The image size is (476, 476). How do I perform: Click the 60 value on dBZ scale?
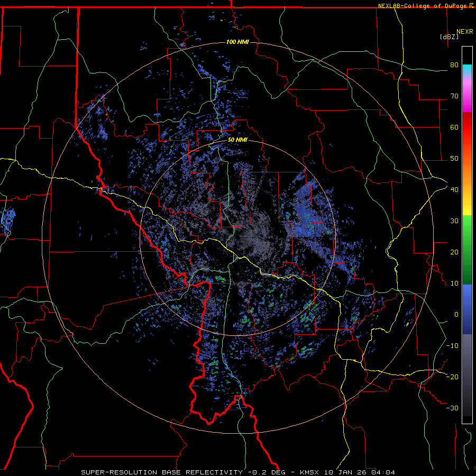pyautogui.click(x=454, y=127)
